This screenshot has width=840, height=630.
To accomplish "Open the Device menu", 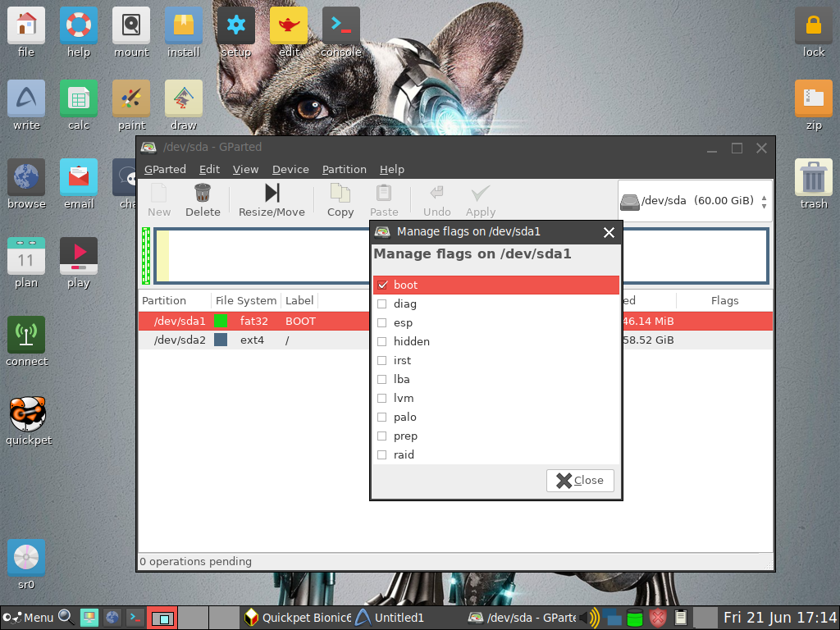I will point(290,169).
